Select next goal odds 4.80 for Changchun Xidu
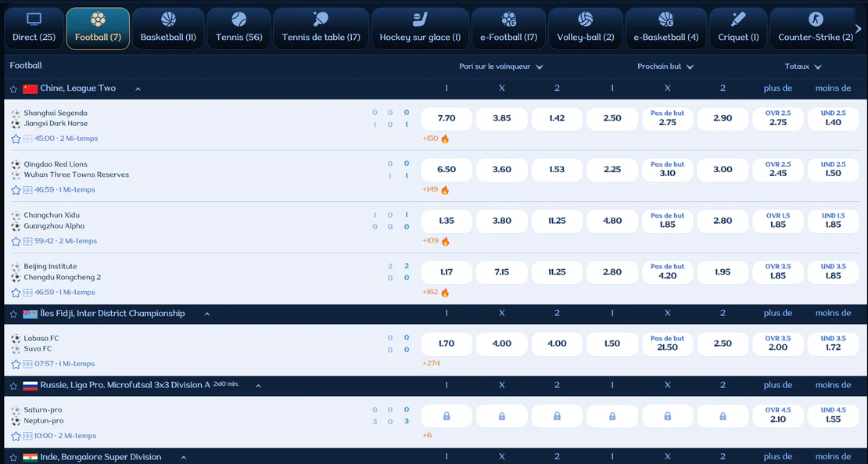Screen dimensions: 868x464 [612, 221]
